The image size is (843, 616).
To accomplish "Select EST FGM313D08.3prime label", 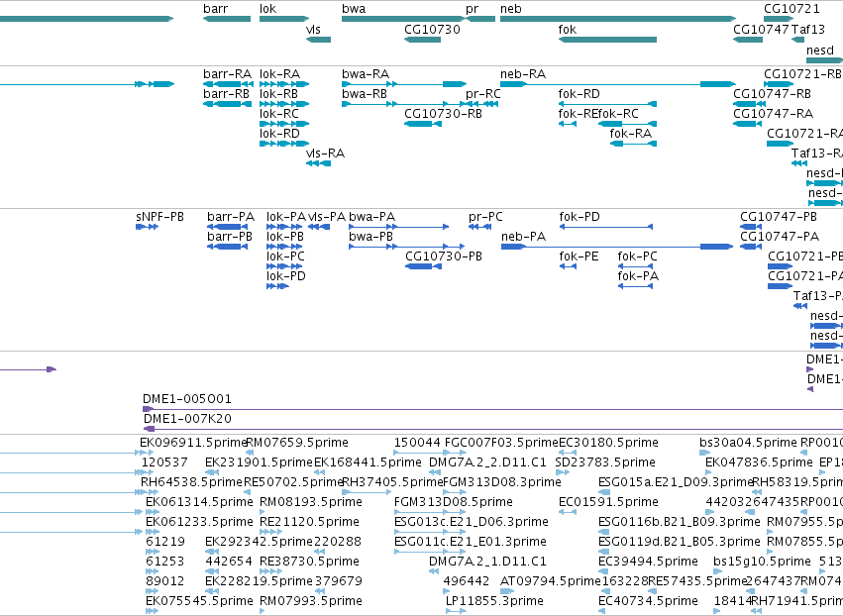I will pos(502,482).
